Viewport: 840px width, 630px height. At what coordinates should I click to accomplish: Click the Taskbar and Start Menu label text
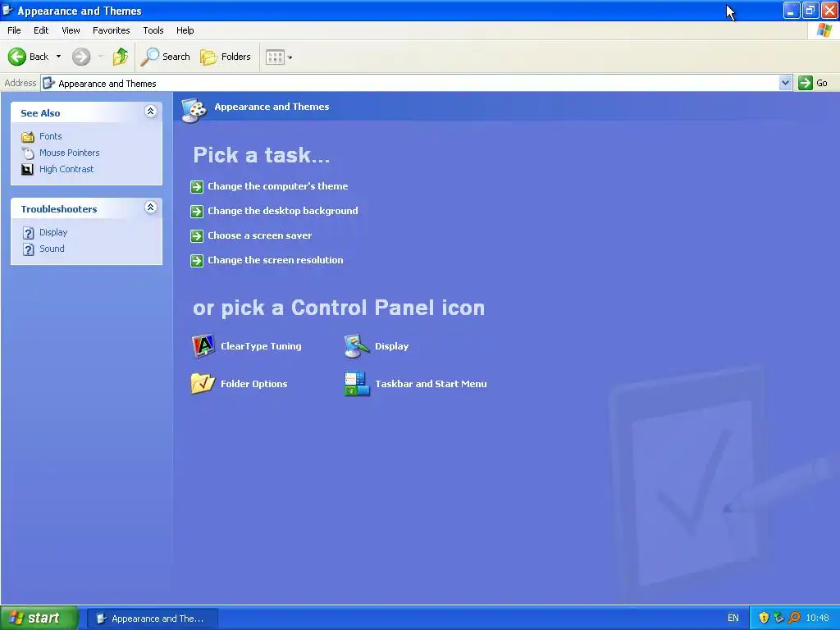pyautogui.click(x=431, y=384)
